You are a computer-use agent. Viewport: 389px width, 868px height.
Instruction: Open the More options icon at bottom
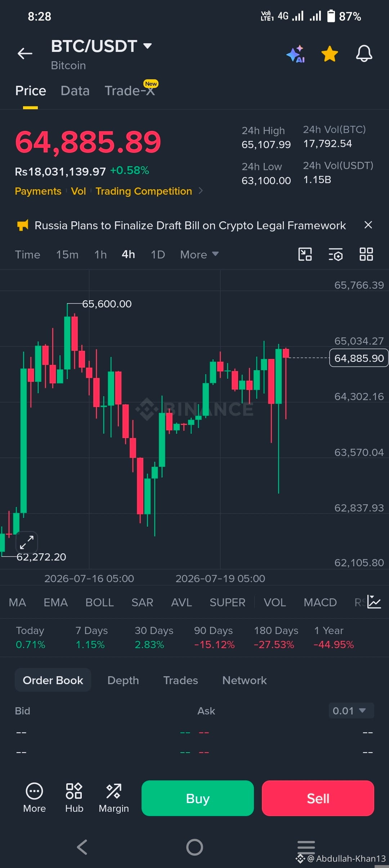[x=34, y=798]
